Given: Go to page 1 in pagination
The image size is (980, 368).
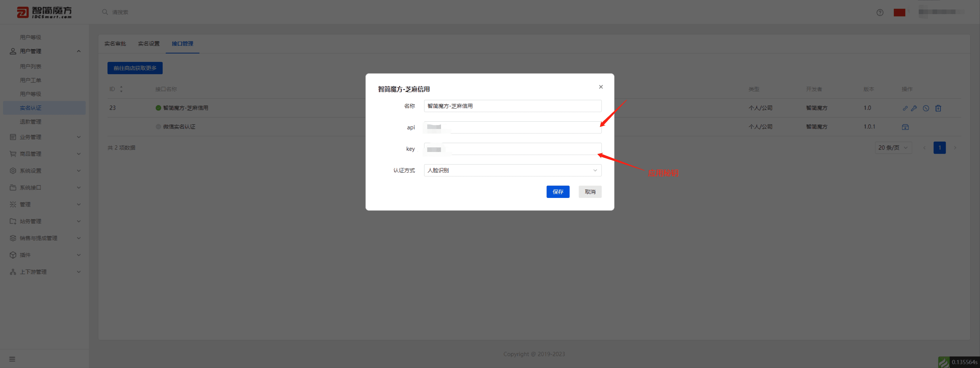Looking at the screenshot, I should click(939, 148).
